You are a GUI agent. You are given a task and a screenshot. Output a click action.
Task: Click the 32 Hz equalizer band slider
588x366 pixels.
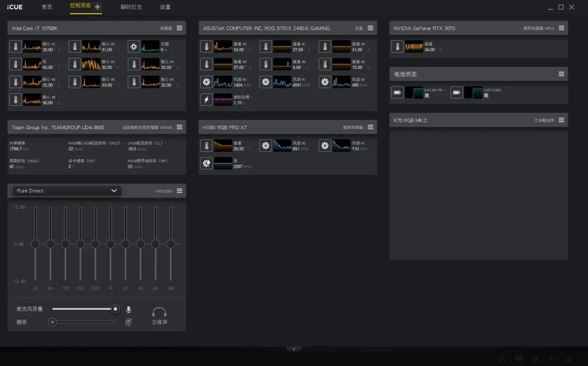[x=35, y=244]
